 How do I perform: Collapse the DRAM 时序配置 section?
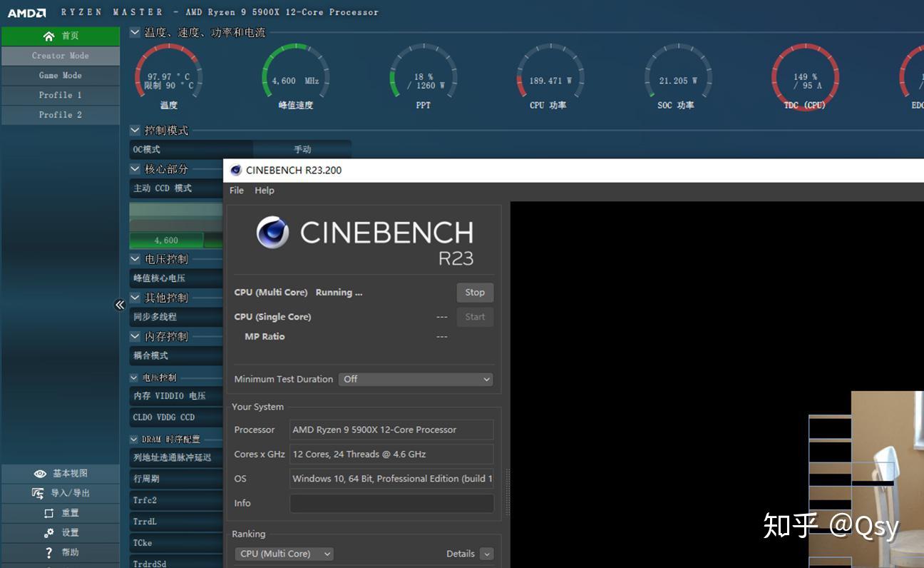[134, 440]
